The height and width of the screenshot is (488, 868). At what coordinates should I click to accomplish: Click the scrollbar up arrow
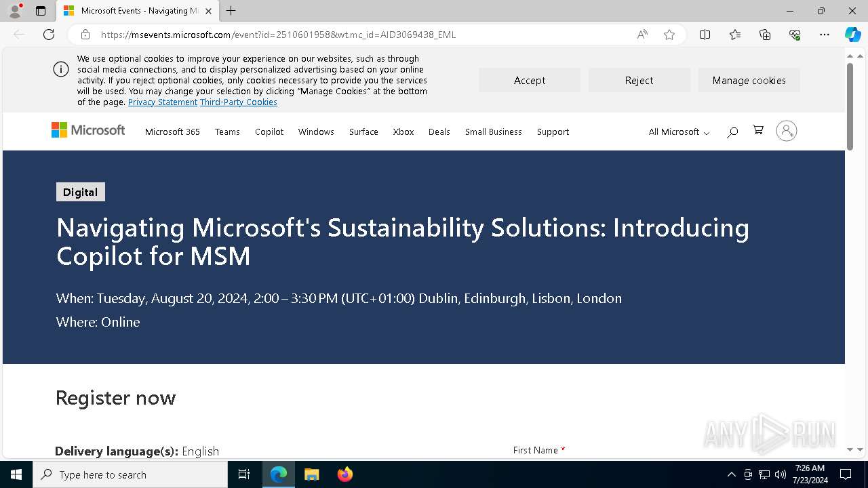click(850, 56)
